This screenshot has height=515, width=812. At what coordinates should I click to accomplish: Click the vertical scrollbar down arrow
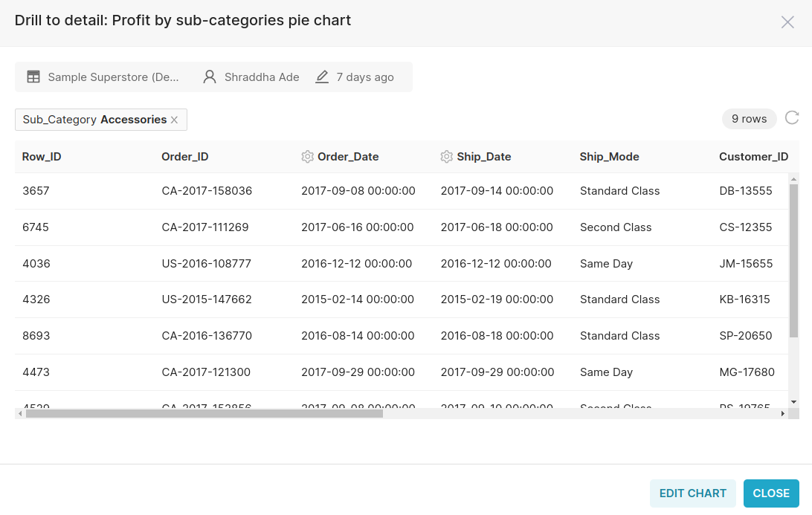point(794,402)
